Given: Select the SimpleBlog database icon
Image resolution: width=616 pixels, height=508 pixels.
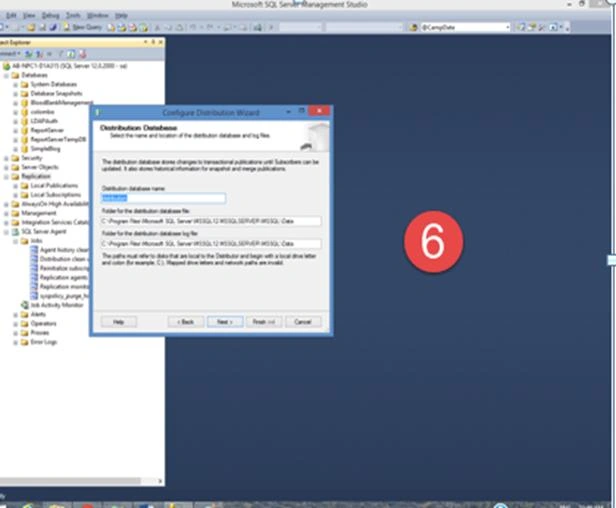Looking at the screenshot, I should click(24, 149).
